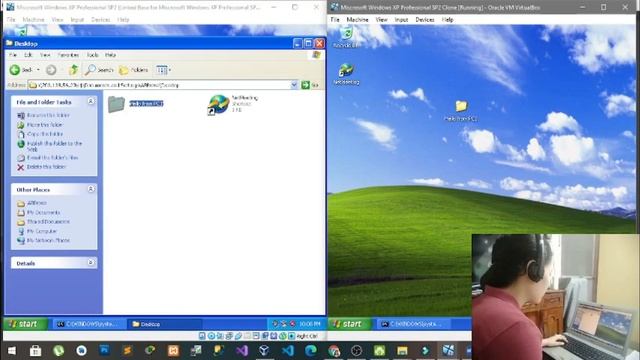The height and width of the screenshot is (360, 640).
Task: Open blue VS Code taskbar icon
Action: [288, 351]
